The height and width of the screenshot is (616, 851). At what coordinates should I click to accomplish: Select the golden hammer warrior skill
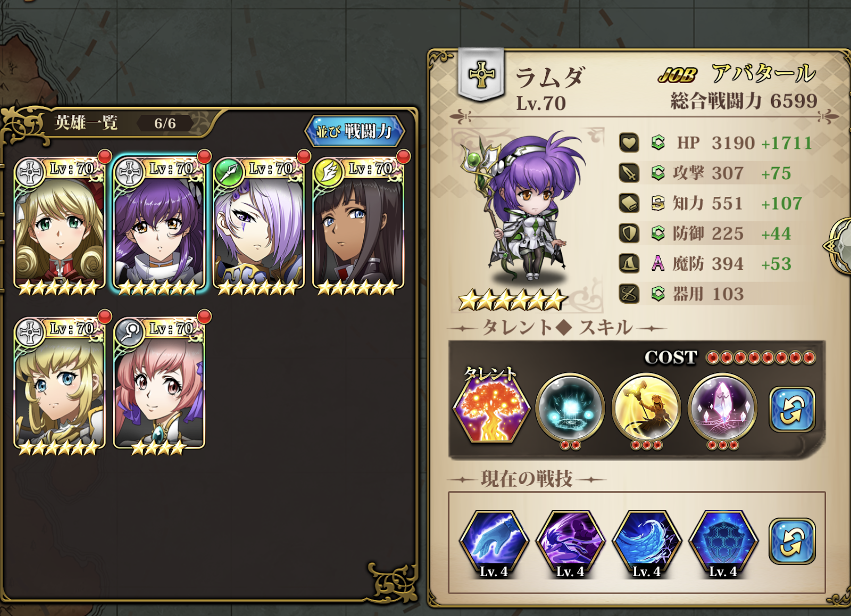click(x=646, y=408)
